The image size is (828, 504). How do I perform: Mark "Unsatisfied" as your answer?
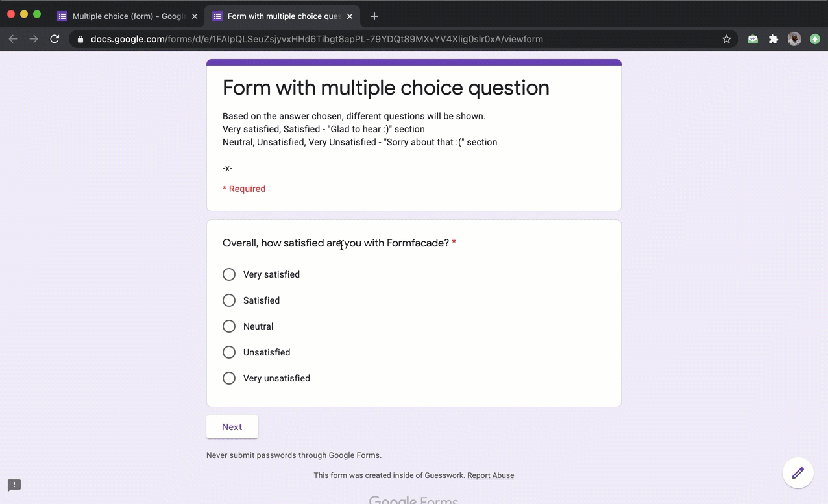tap(229, 352)
